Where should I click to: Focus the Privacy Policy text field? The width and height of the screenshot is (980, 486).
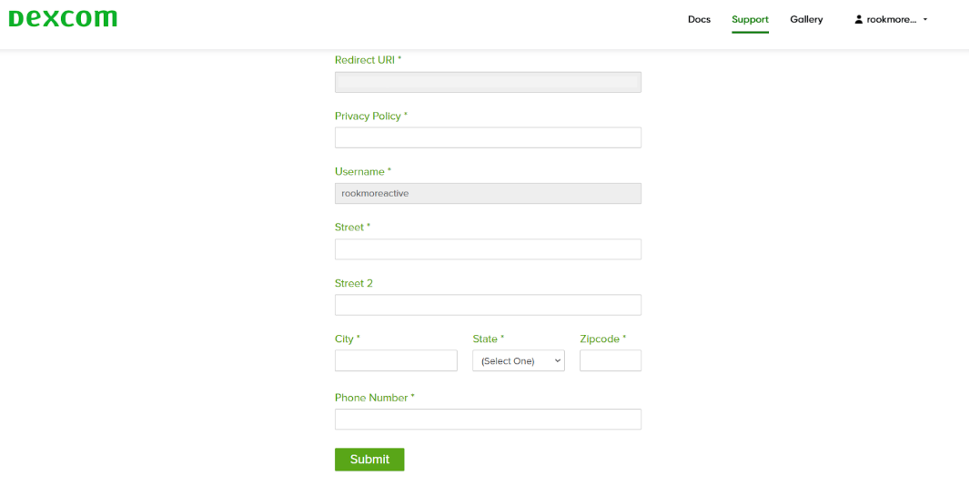(x=488, y=137)
